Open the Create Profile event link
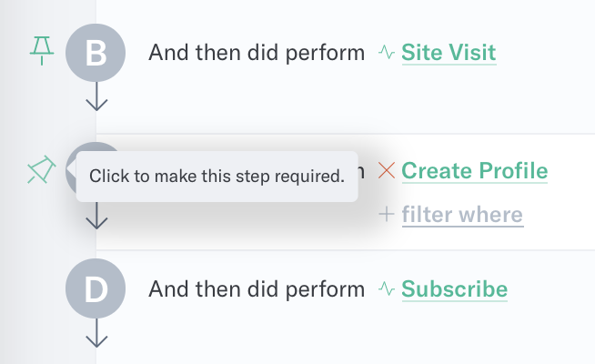Viewport: 595px width, 364px height. 475,170
